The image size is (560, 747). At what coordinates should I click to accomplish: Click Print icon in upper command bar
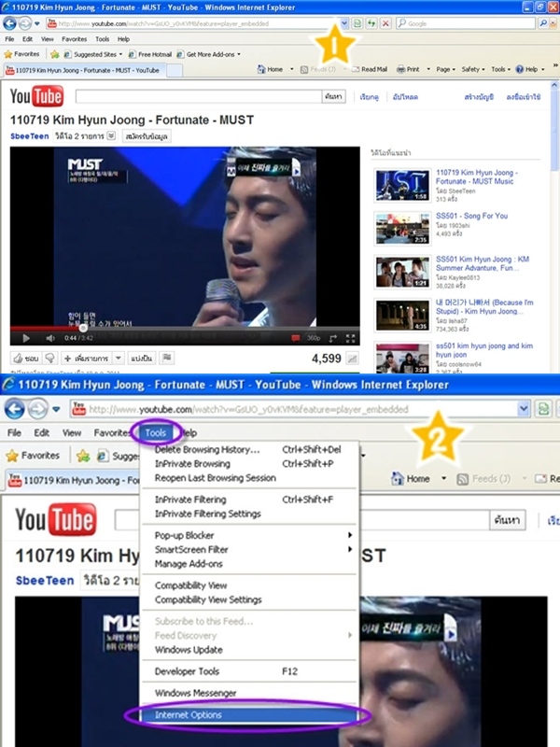pyautogui.click(x=401, y=69)
